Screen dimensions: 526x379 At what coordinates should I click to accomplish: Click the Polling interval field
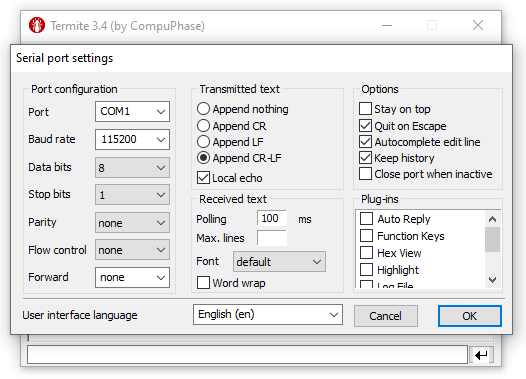click(272, 218)
